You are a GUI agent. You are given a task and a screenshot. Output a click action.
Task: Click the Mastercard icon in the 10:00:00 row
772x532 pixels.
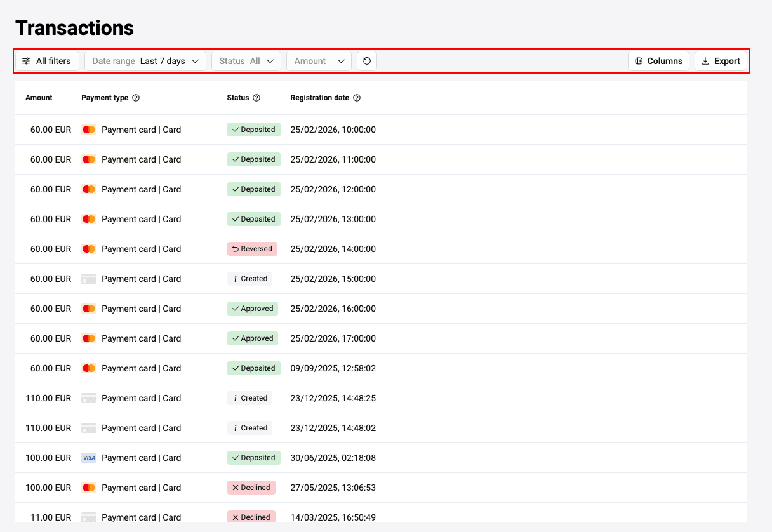(x=89, y=130)
